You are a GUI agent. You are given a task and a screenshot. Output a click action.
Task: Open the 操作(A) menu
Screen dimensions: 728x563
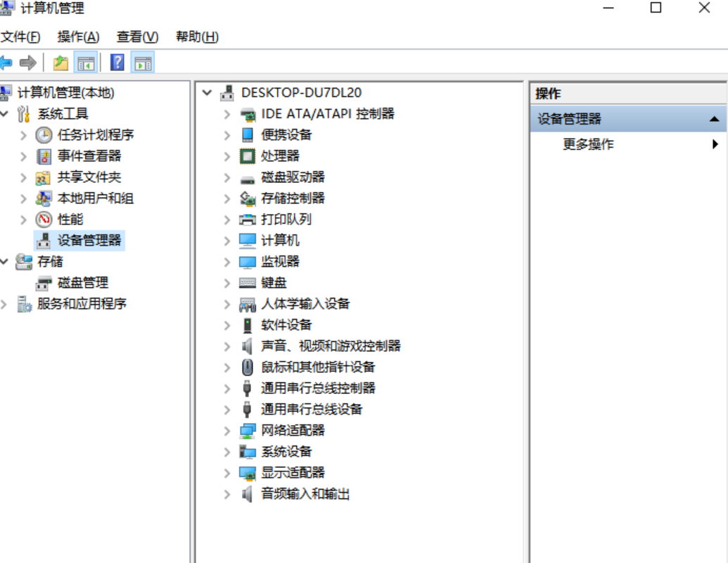(x=78, y=37)
